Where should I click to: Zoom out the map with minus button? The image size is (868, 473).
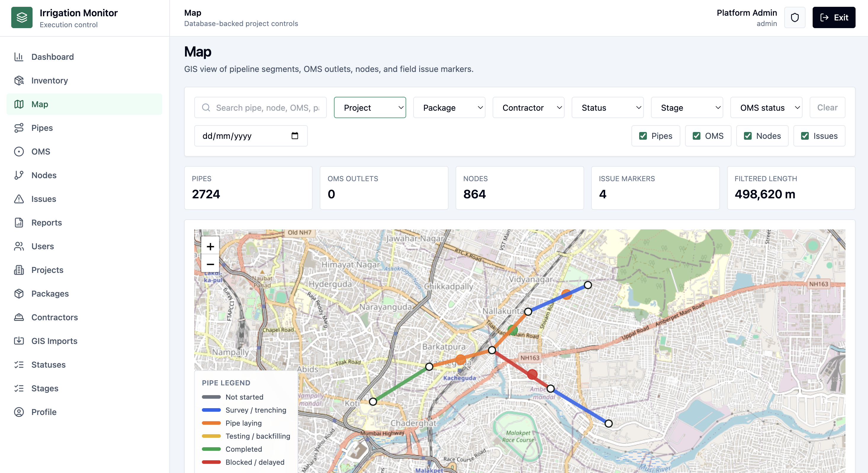tap(210, 264)
